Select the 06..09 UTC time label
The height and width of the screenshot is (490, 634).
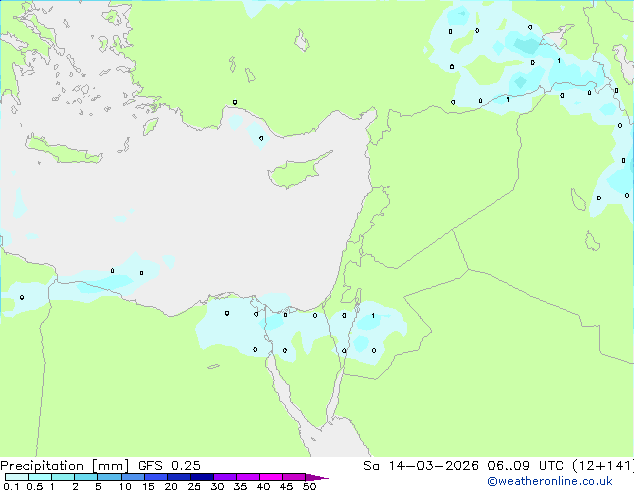[525, 466]
